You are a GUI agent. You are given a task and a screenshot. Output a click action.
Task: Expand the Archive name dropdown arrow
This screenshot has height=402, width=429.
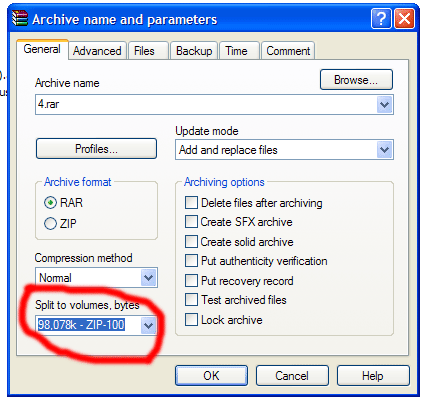click(385, 105)
